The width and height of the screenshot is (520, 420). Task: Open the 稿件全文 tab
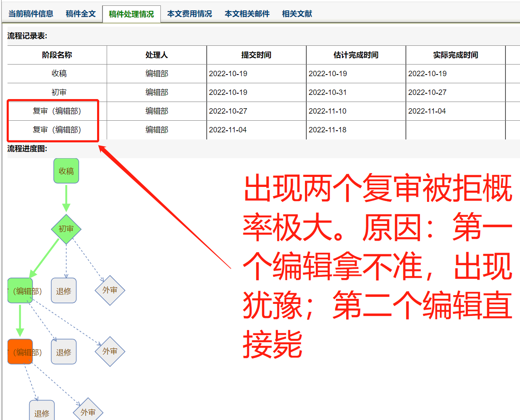(81, 14)
